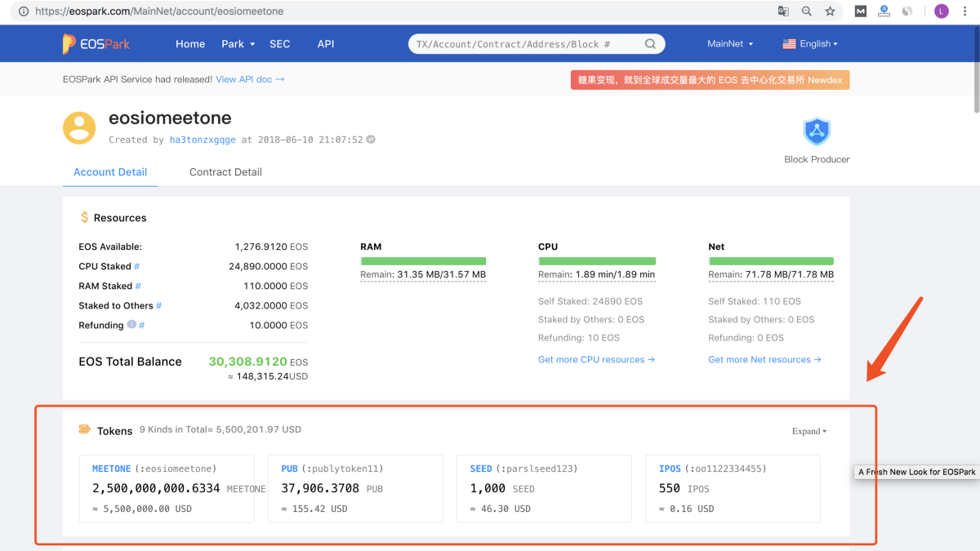Click the 30,308.9120 total balance value
980x551 pixels.
click(x=247, y=361)
